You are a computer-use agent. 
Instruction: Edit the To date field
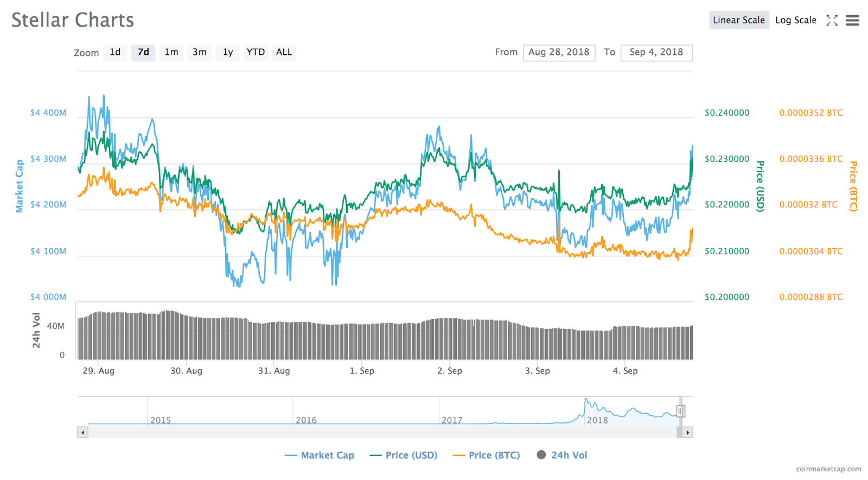point(656,53)
